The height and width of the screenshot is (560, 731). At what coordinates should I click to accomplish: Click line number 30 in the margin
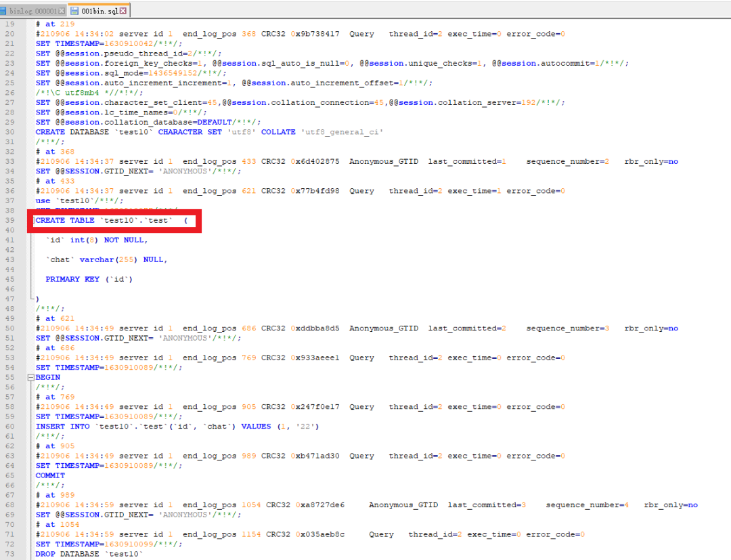pos(9,132)
